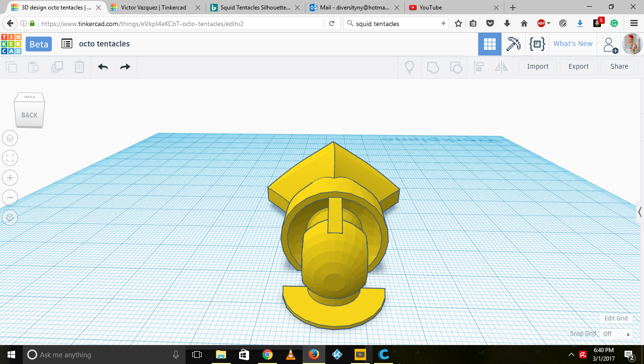Click the Delete trash can icon
This screenshot has width=644, height=364.
pos(80,67)
